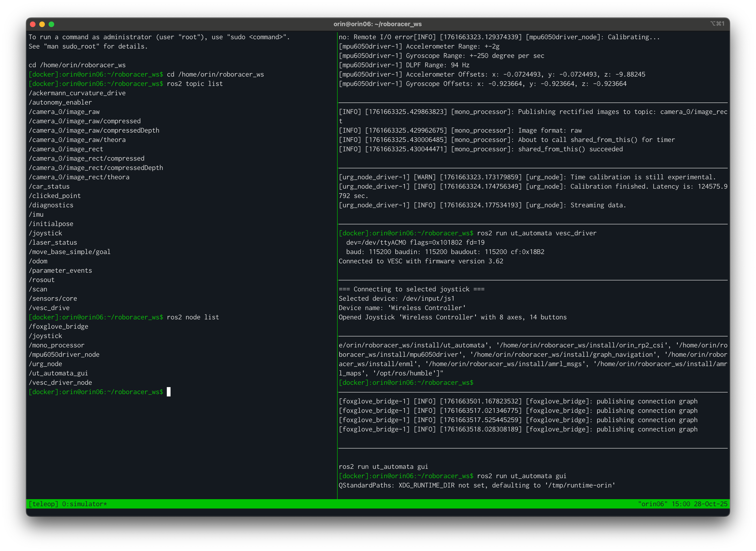Click the blinking cursor at the shell prompt

pos(168,392)
